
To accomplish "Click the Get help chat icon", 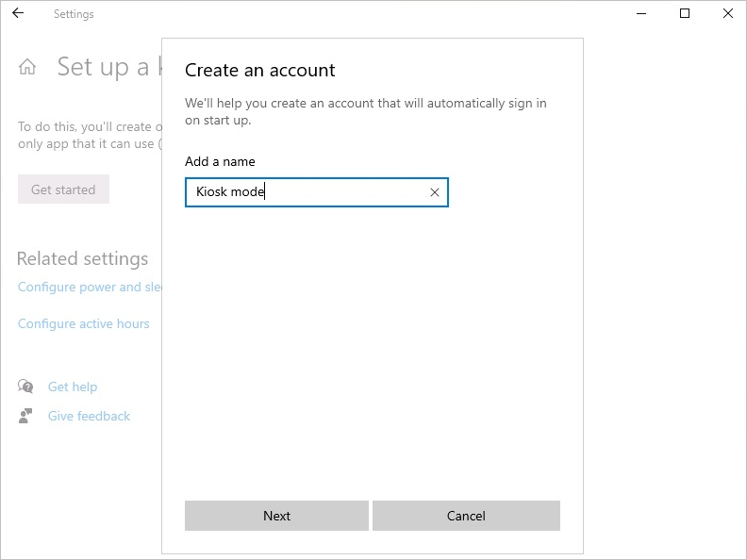I will (x=25, y=387).
